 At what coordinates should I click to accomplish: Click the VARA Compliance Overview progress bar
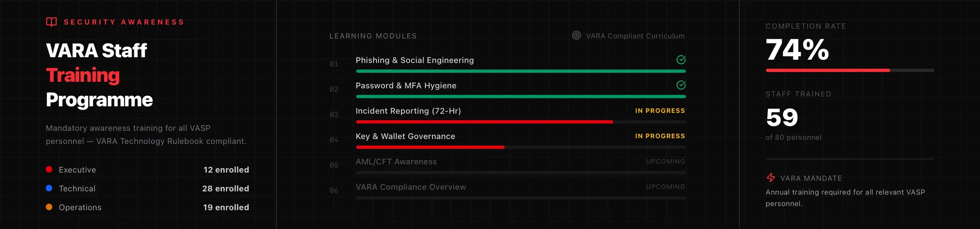coord(521,198)
